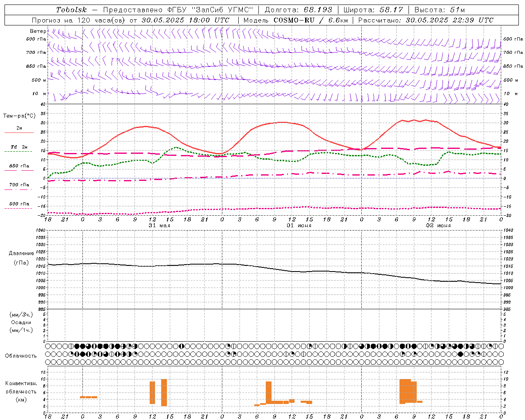This screenshot has width=525, height=420.
Task: Click the 500 гПа temperature legend label
Action: point(19,204)
